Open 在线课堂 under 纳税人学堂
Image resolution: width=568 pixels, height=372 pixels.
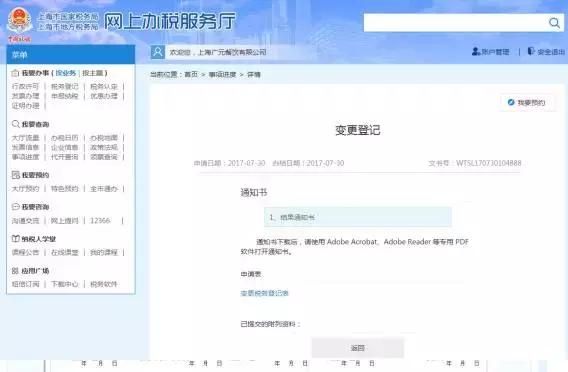[x=64, y=252]
